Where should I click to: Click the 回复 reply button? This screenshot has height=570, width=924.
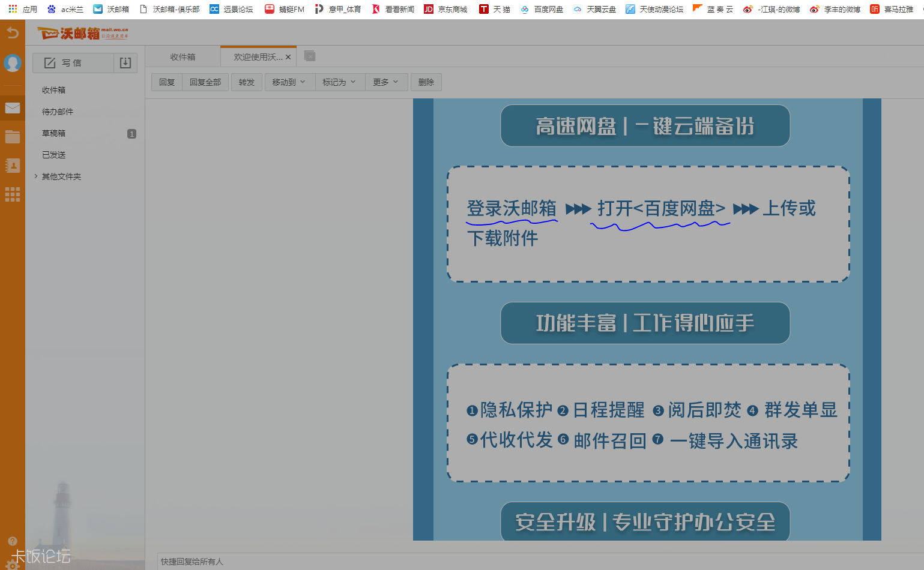[x=167, y=82]
